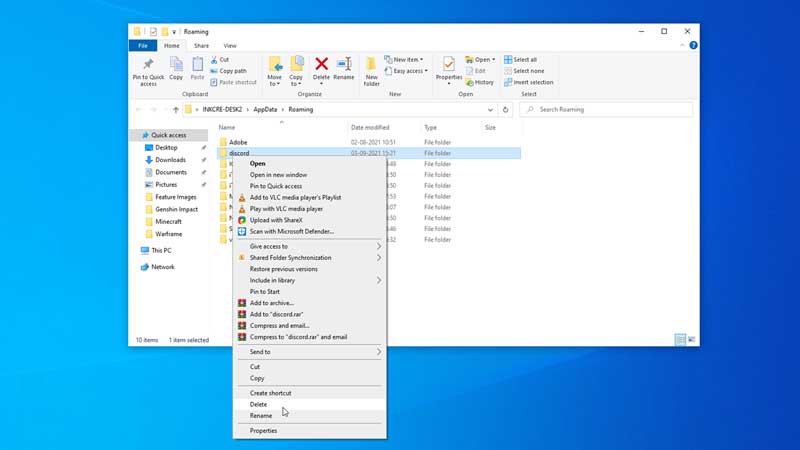The width and height of the screenshot is (800, 450).
Task: Click the Home ribbon tab
Action: click(171, 45)
